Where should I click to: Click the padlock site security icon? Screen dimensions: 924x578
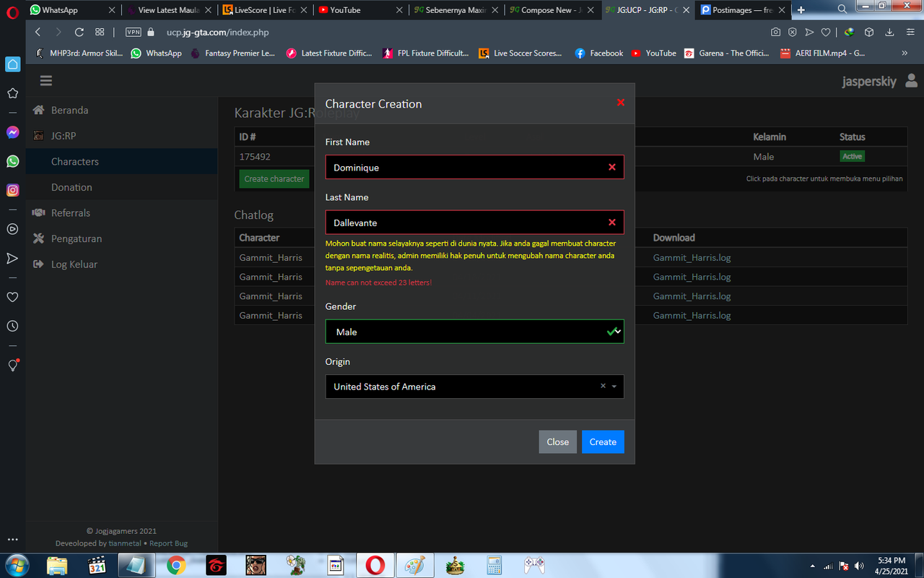tap(151, 32)
